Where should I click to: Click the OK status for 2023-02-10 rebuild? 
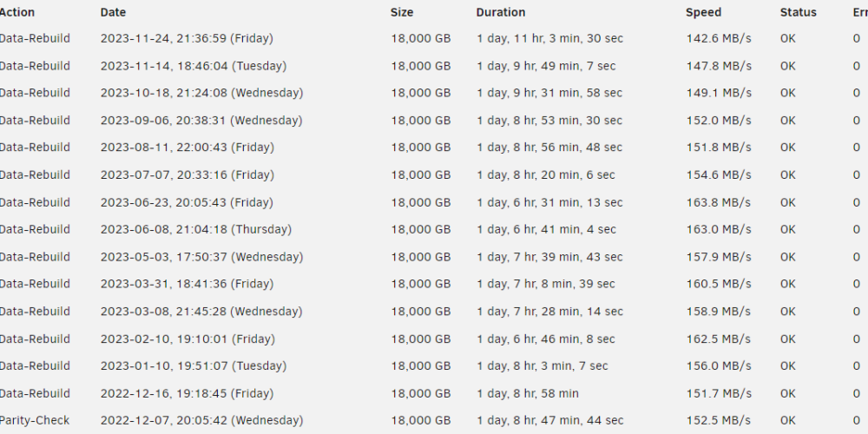(788, 339)
